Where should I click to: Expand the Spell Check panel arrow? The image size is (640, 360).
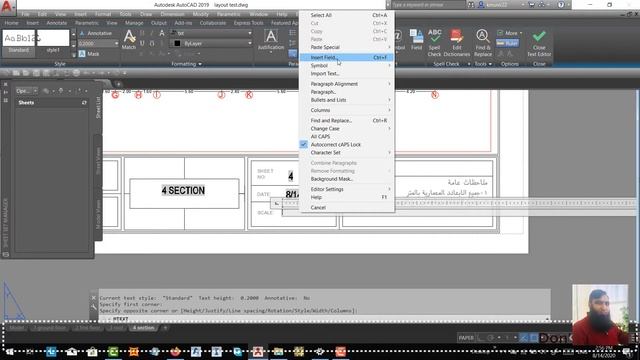(469, 64)
